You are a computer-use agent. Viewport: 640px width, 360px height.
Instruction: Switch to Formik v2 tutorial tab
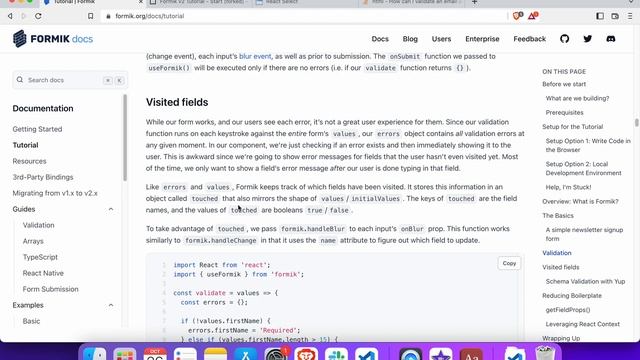[199, 2]
